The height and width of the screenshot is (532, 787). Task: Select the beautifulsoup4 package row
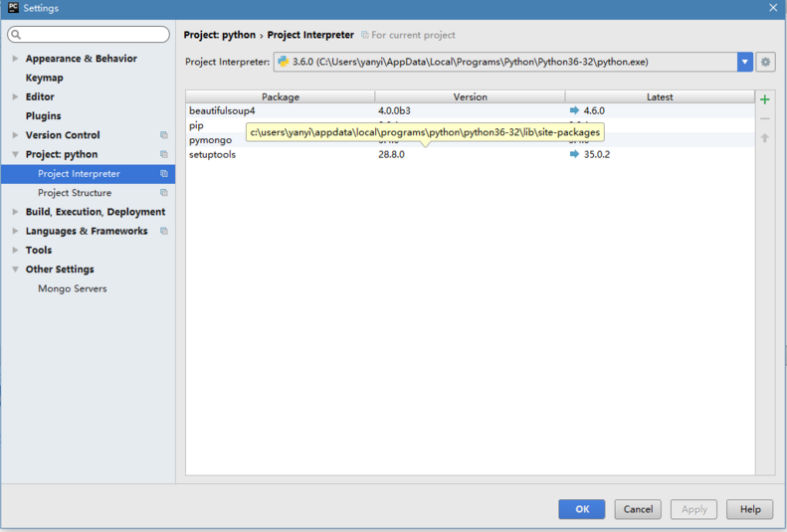point(470,110)
